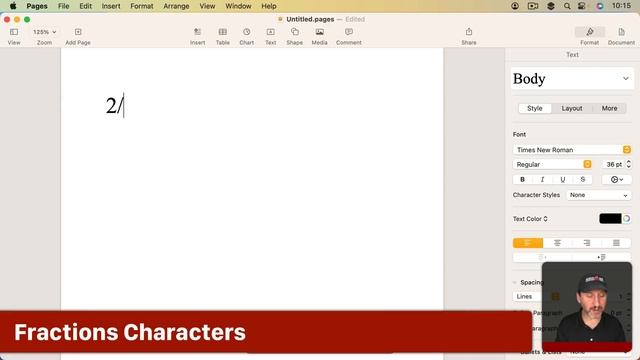Toggle strikethrough text formatting

(582, 180)
